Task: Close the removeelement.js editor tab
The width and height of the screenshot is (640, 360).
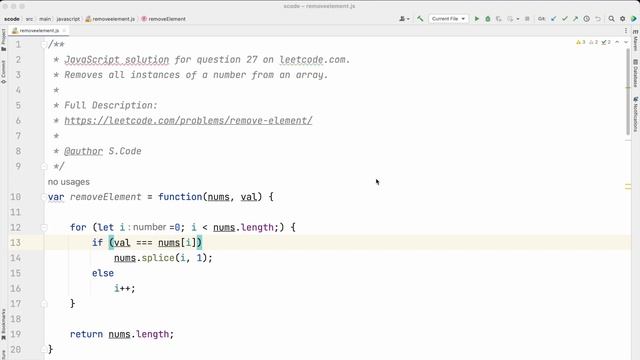Action: tap(64, 31)
